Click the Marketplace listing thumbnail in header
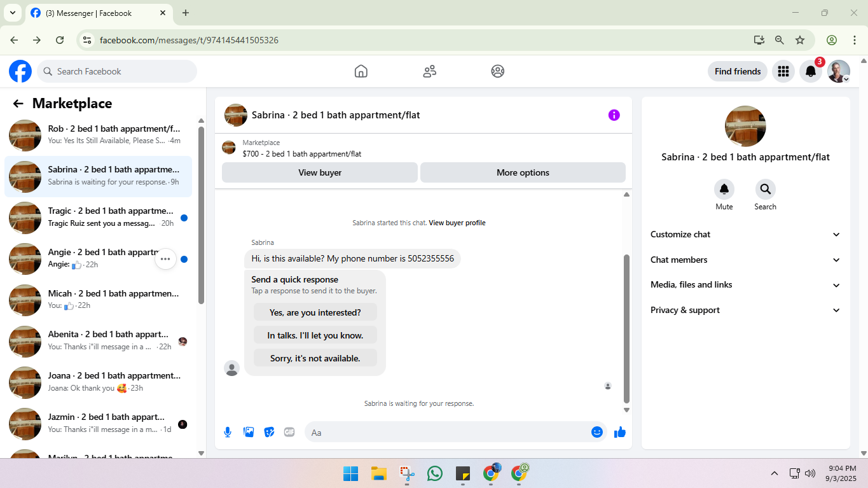The width and height of the screenshot is (868, 488). pyautogui.click(x=229, y=148)
